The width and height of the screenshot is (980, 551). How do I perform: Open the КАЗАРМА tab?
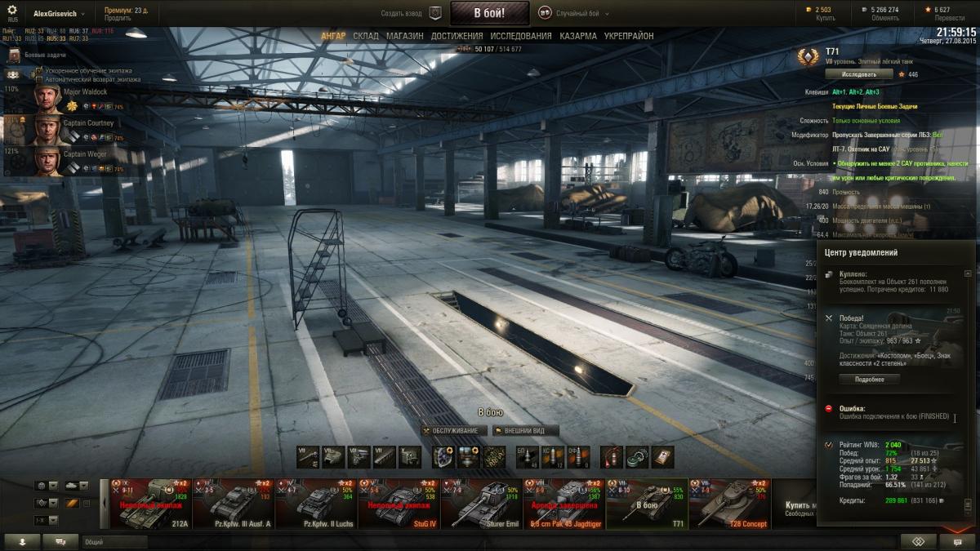pyautogui.click(x=578, y=36)
